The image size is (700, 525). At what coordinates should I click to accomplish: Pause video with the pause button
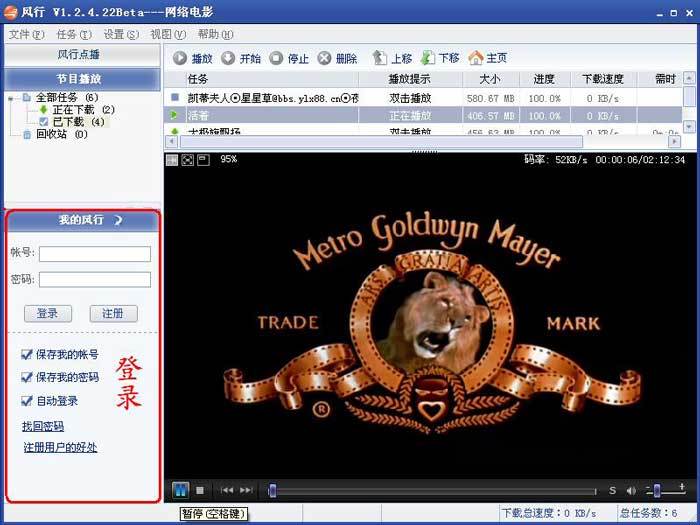pos(180,490)
